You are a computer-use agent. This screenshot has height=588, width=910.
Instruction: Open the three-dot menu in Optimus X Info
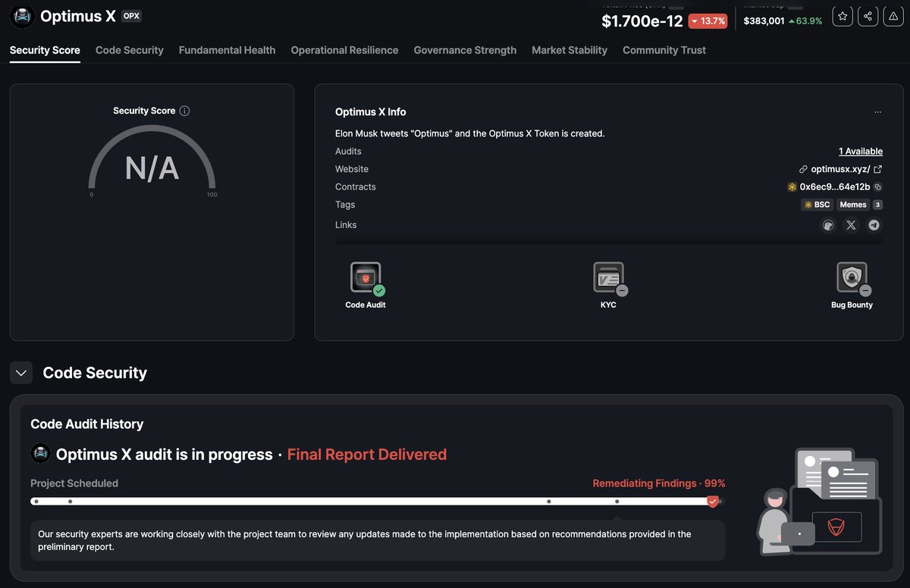click(x=877, y=112)
